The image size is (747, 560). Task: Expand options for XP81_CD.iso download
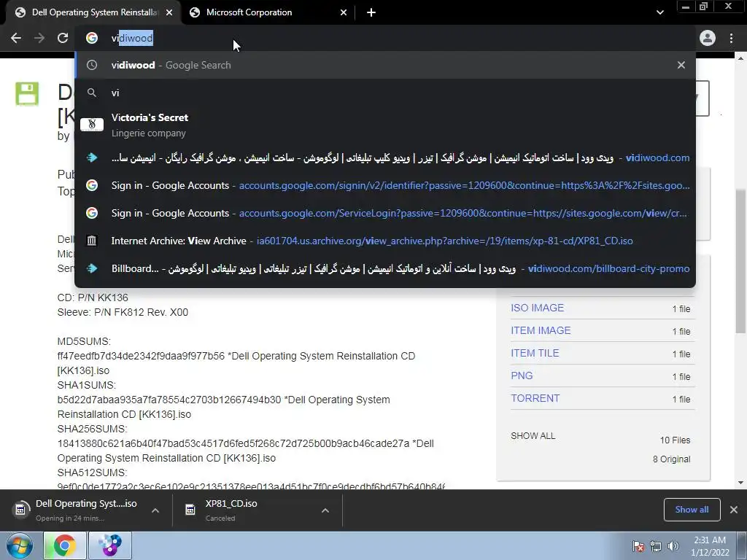pyautogui.click(x=325, y=510)
